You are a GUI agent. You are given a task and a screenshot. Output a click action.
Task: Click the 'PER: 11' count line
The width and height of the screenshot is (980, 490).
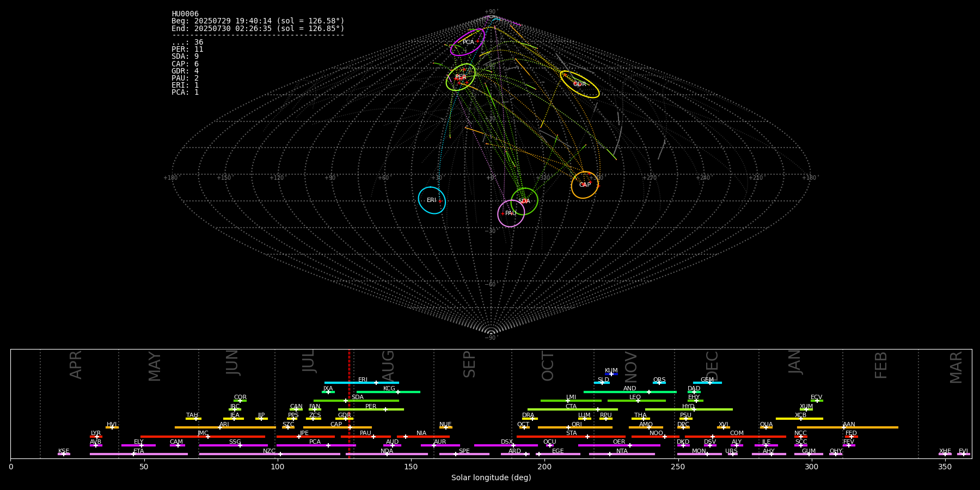[x=187, y=50]
